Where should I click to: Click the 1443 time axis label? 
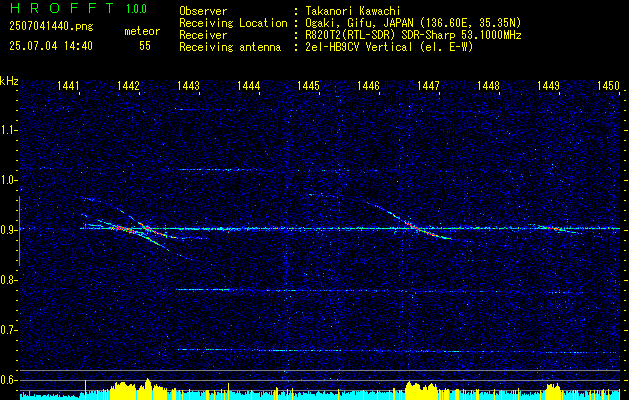tap(188, 86)
